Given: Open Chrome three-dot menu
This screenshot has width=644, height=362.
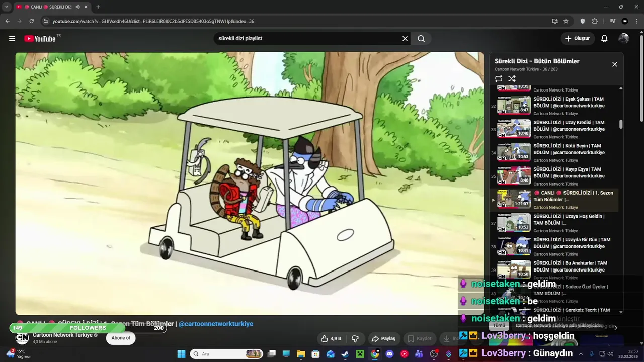Looking at the screenshot, I should click(x=637, y=21).
